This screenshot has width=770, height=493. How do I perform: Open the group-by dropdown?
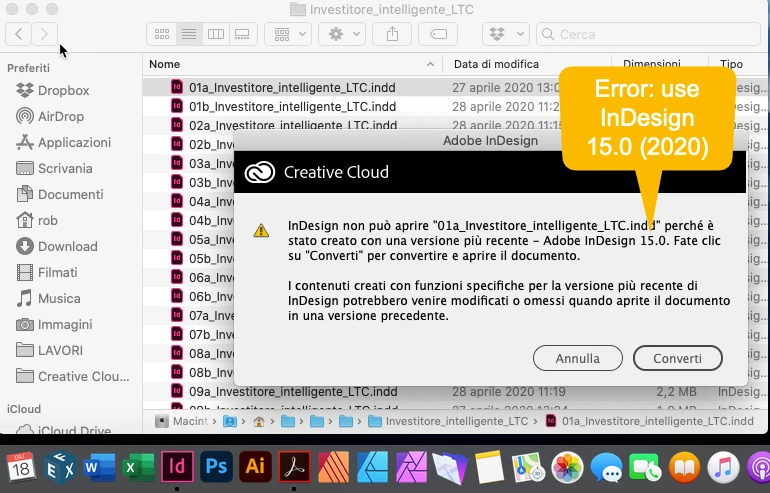click(288, 34)
